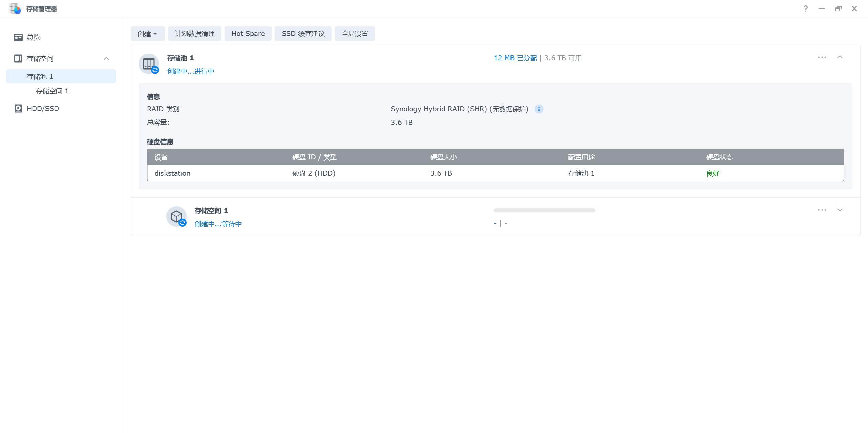This screenshot has width=868, height=433.
Task: Click the Storage Manager app icon in title bar
Action: [15, 8]
